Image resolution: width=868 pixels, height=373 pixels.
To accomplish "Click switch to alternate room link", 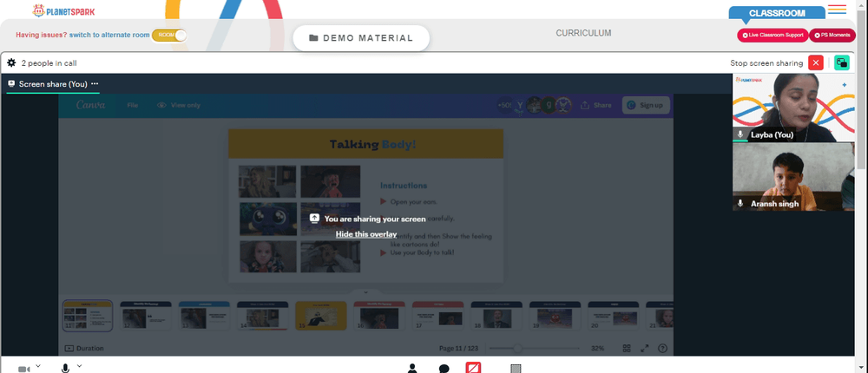I will tap(109, 35).
